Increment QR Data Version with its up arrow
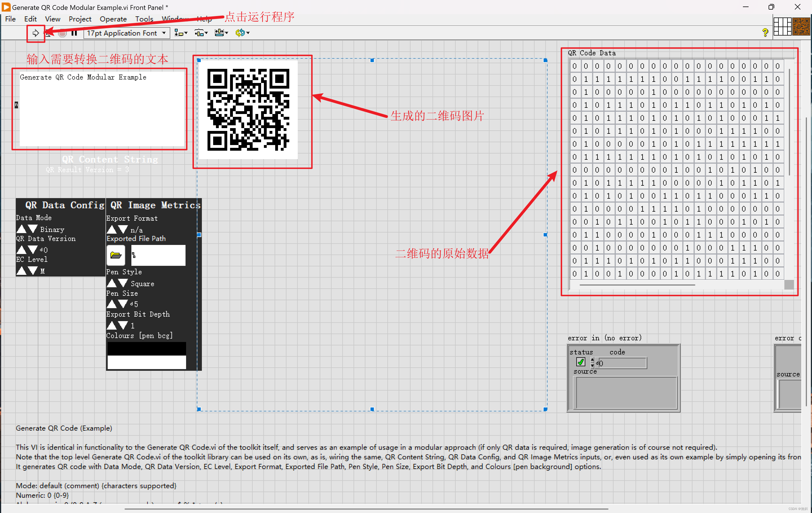This screenshot has height=513, width=812. click(x=22, y=249)
